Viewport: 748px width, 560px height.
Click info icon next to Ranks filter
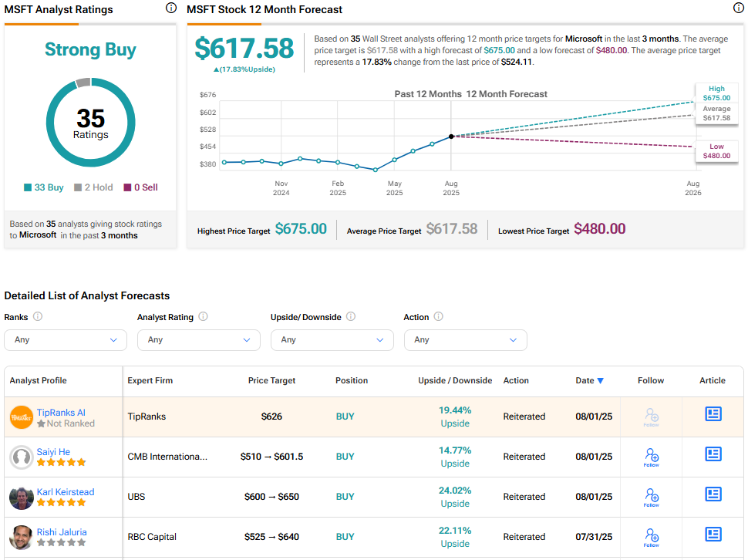(38, 317)
